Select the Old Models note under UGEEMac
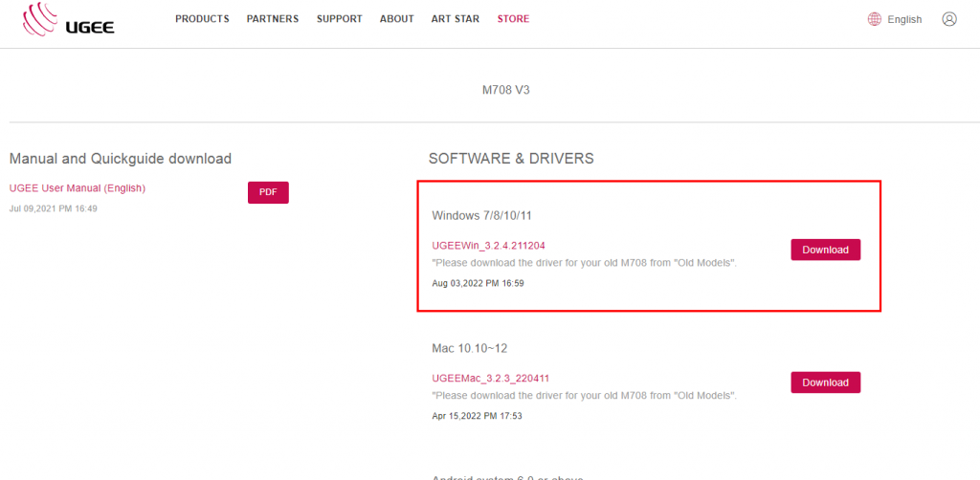This screenshot has height=480, width=980. pyautogui.click(x=585, y=396)
